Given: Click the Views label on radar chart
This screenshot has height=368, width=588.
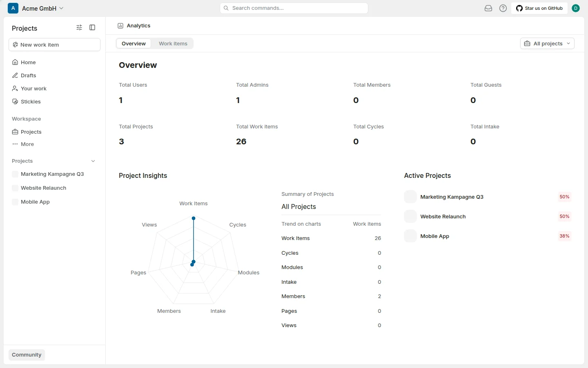Looking at the screenshot, I should pyautogui.click(x=149, y=225).
